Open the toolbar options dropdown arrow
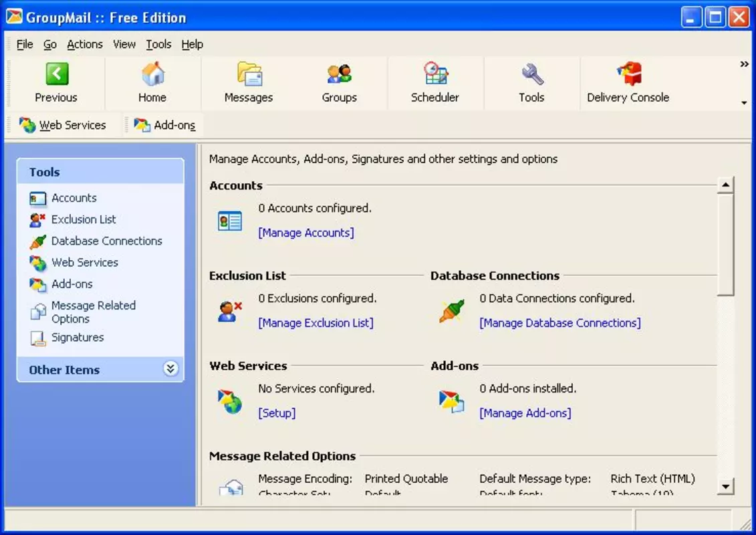Viewport: 756px width, 535px height. point(745,103)
